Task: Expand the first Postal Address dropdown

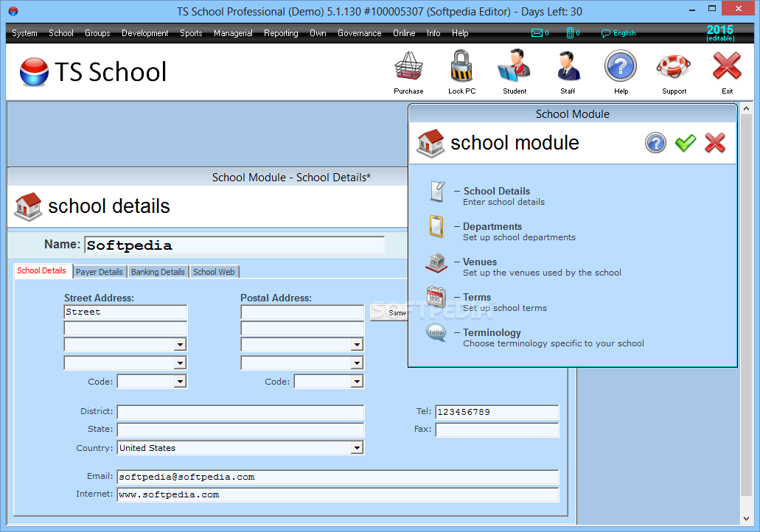Action: pyautogui.click(x=357, y=345)
